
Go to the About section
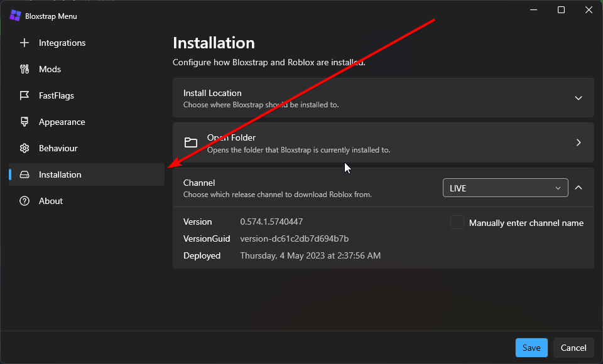(51, 201)
